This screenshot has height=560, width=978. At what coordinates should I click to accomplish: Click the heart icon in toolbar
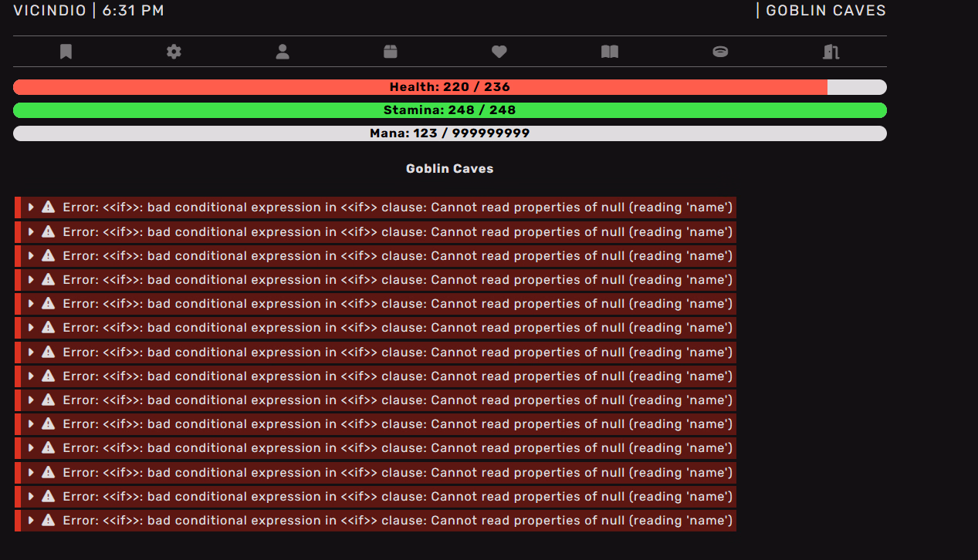tap(499, 52)
